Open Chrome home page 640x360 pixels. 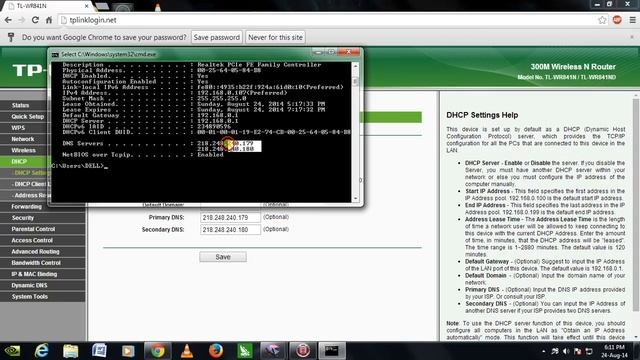(49, 20)
